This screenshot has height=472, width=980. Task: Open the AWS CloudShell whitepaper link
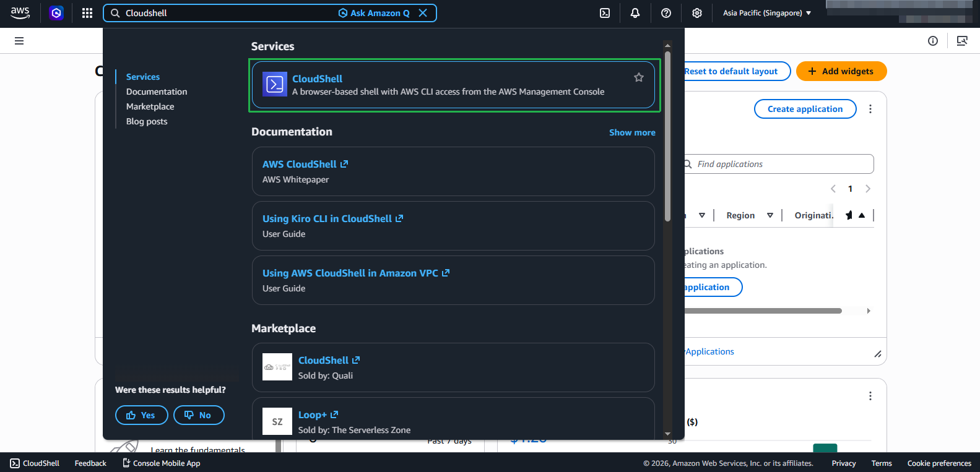click(305, 164)
